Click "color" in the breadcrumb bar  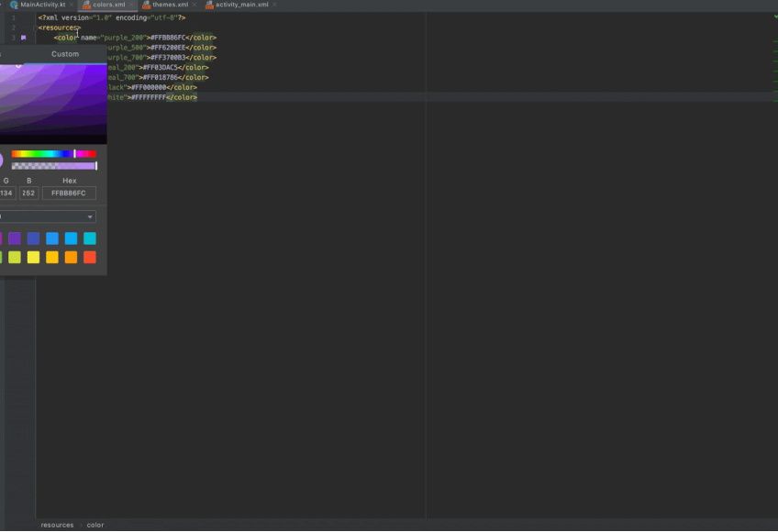[94, 524]
